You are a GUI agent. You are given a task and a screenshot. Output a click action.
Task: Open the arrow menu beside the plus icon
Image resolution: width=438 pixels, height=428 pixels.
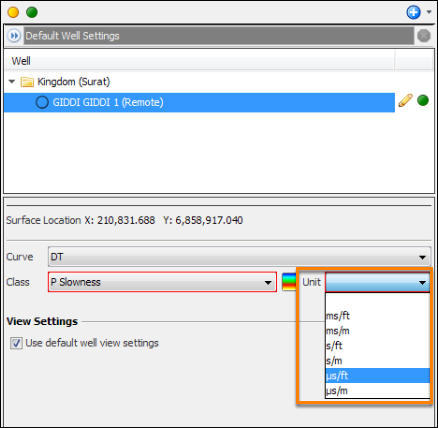coord(429,12)
